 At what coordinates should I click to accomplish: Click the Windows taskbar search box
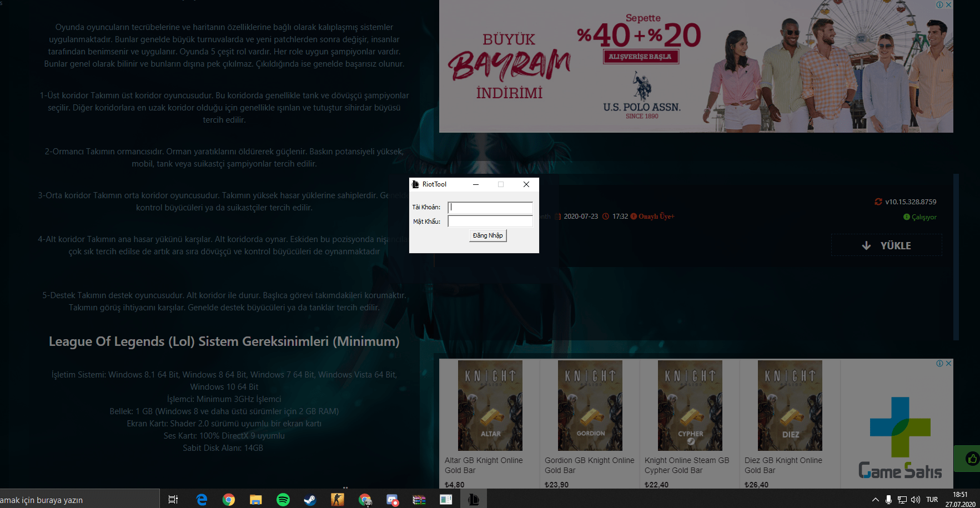click(x=79, y=500)
